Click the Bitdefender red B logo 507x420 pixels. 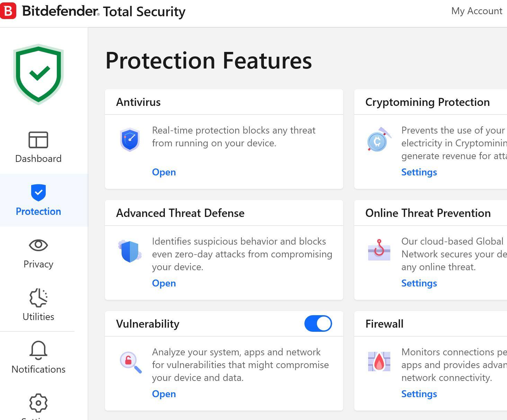(x=8, y=11)
